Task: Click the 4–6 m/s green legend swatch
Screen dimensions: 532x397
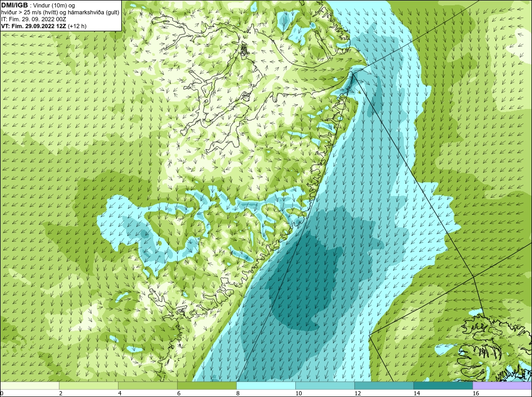Action: pyautogui.click(x=147, y=385)
